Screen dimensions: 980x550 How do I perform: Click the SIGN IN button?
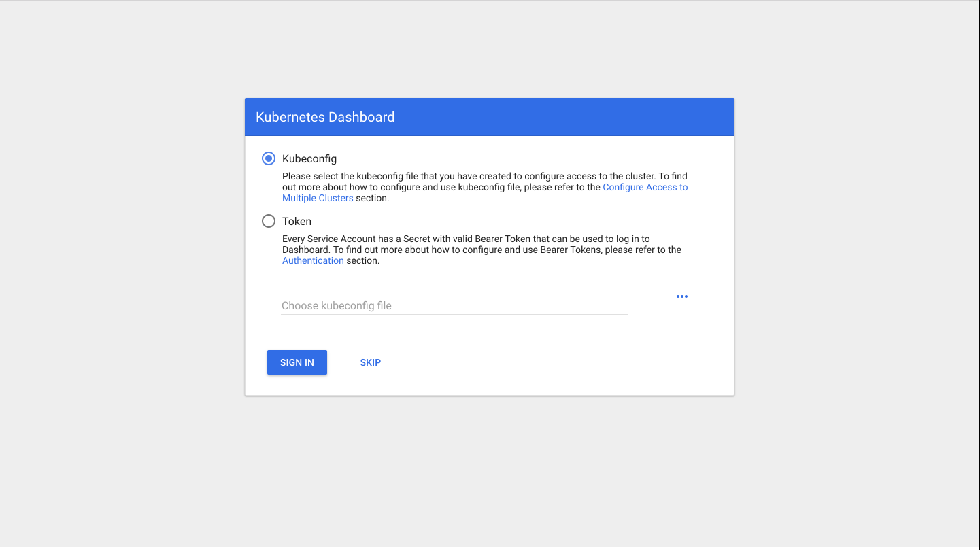tap(297, 362)
